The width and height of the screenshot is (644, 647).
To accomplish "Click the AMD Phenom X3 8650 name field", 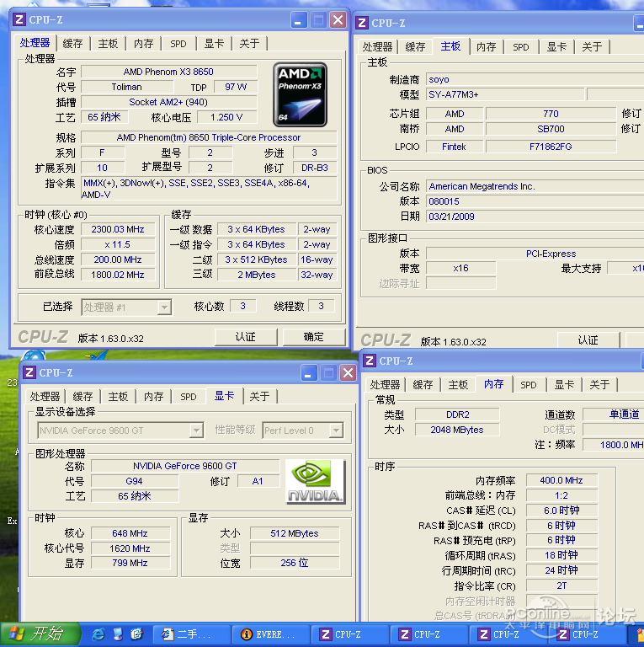I will point(169,72).
